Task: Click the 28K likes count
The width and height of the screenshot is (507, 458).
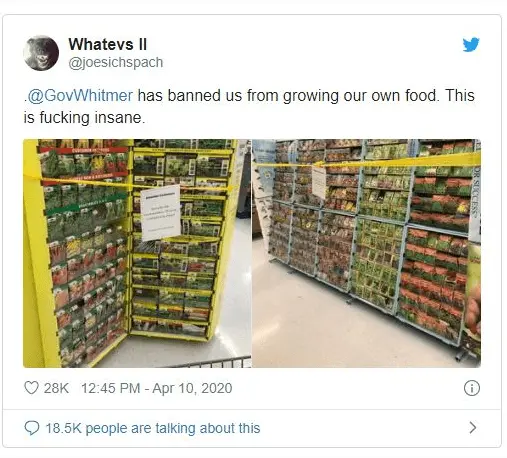Action: tap(56, 388)
